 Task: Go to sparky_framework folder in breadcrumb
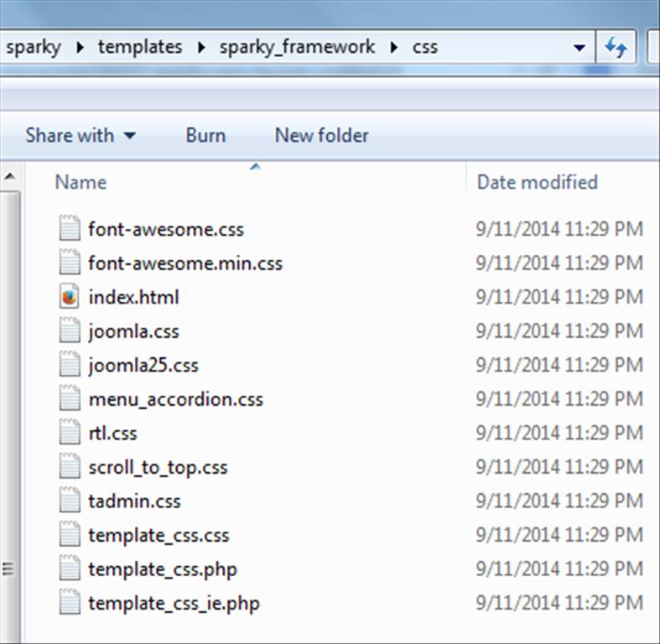pyautogui.click(x=297, y=47)
